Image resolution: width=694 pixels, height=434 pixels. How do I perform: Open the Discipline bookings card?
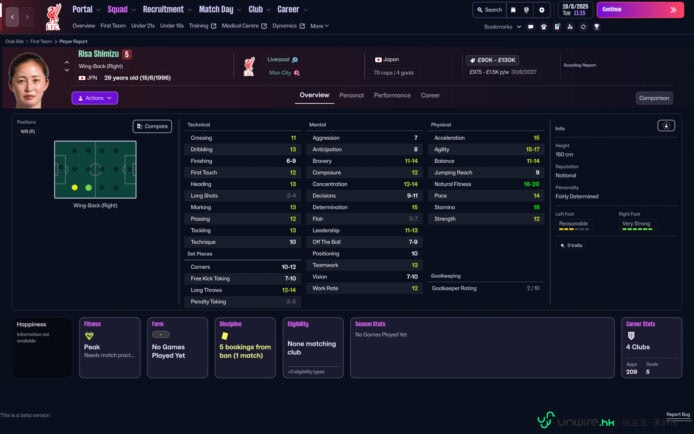pos(245,348)
